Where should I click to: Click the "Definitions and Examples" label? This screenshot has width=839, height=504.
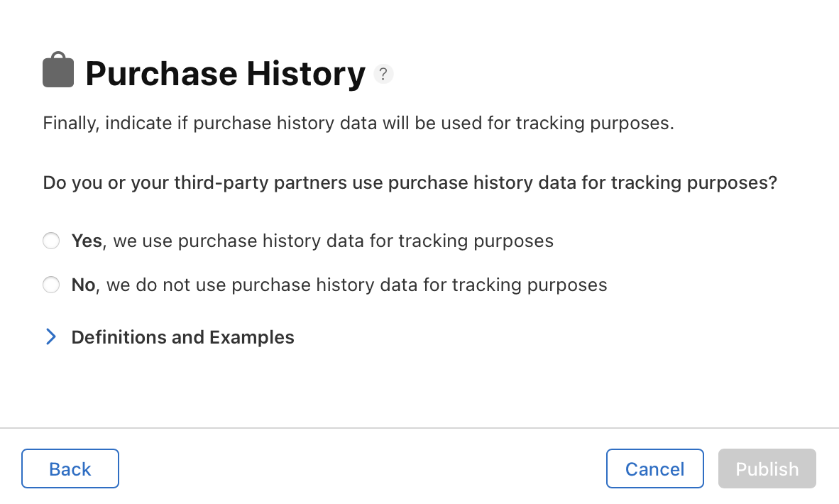point(182,337)
